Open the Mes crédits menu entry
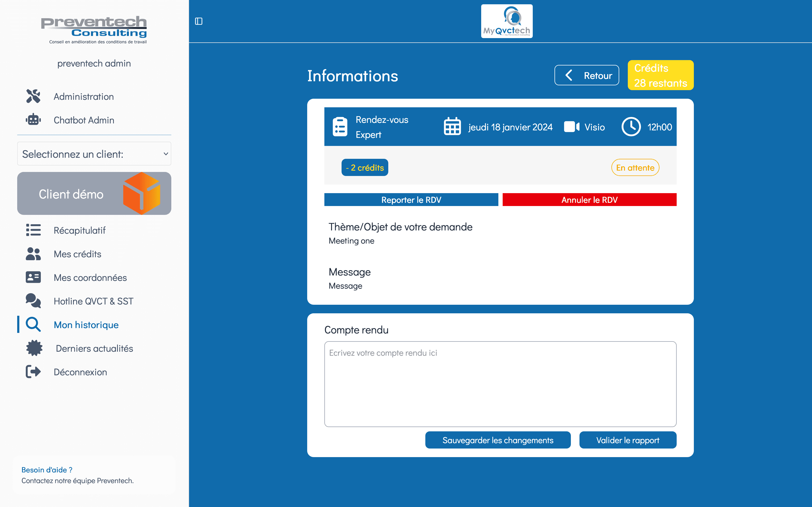Screen dimensions: 812x507 click(x=78, y=254)
